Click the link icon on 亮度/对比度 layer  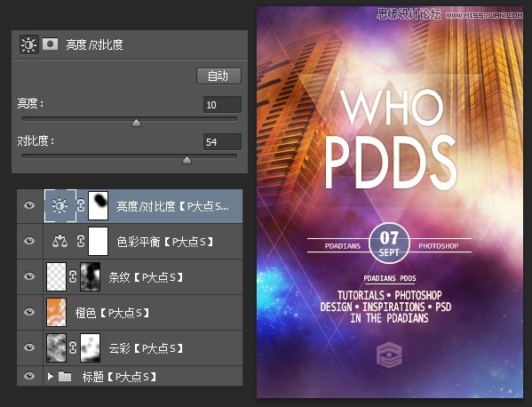tap(81, 205)
